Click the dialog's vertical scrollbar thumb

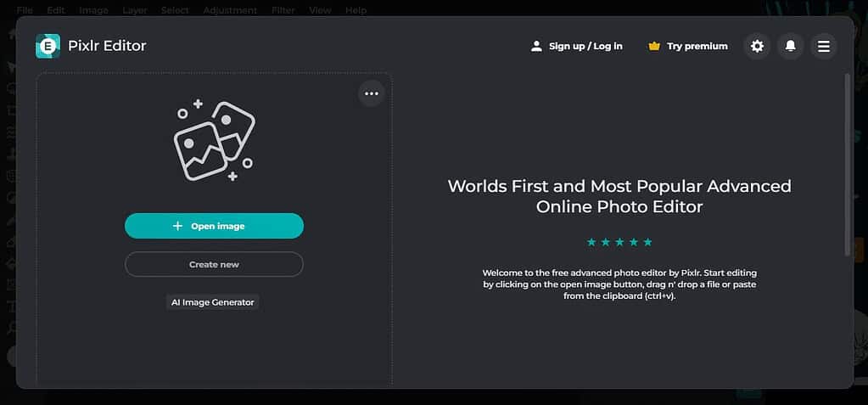(847, 165)
